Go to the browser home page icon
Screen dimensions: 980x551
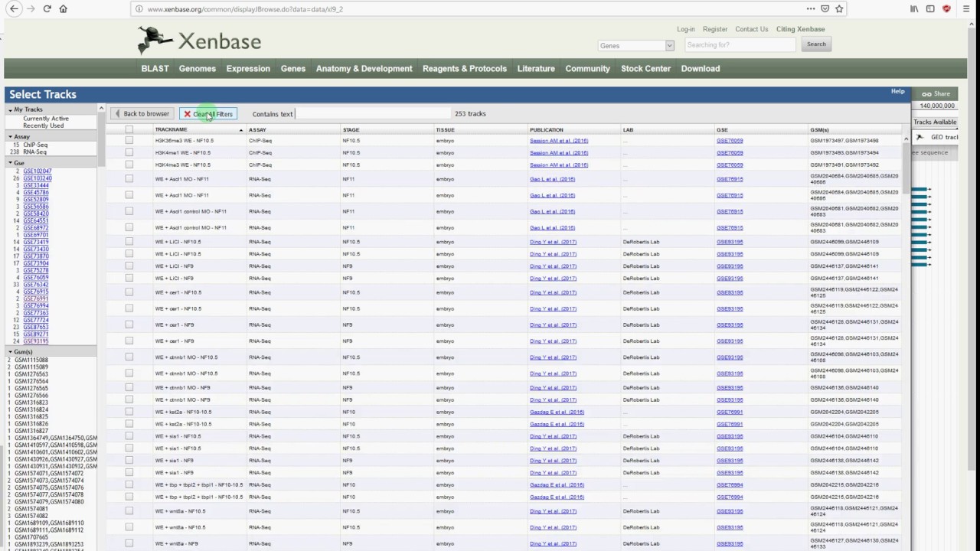point(64,8)
